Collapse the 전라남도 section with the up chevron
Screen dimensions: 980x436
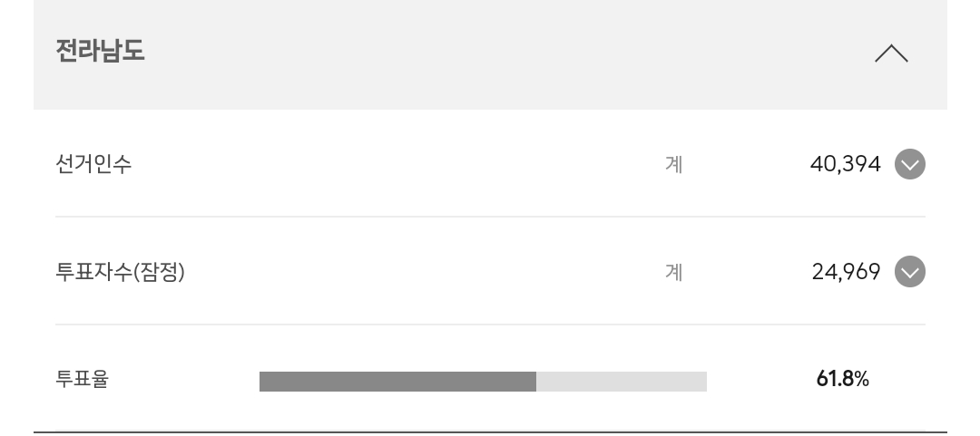pyautogui.click(x=891, y=54)
